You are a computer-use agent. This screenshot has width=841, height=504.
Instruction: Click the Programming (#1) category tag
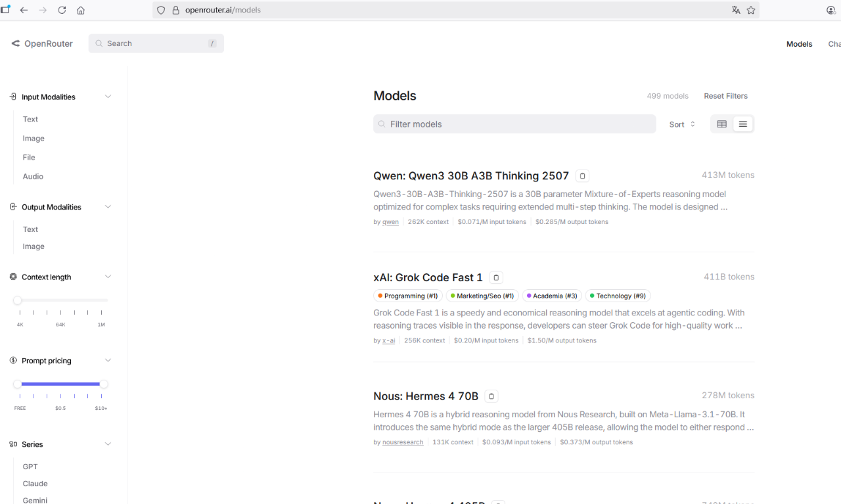tap(408, 296)
